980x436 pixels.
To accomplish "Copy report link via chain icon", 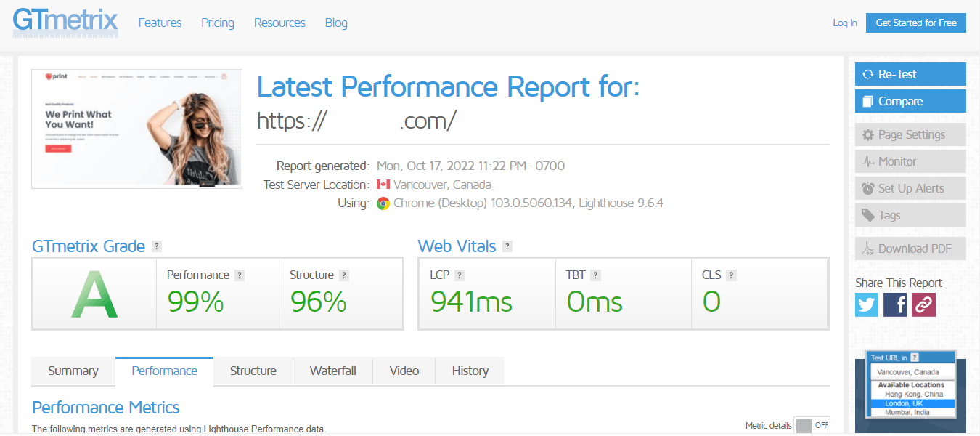I will point(923,304).
